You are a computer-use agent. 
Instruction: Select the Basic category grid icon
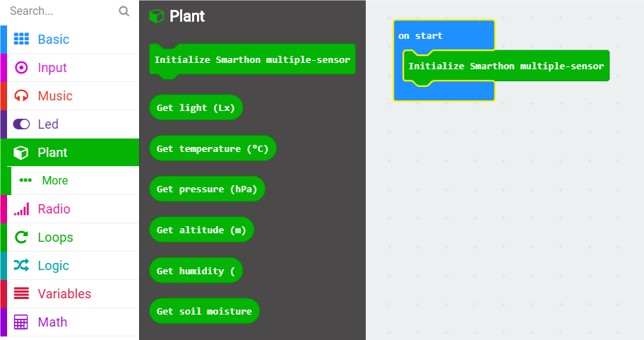click(x=21, y=39)
